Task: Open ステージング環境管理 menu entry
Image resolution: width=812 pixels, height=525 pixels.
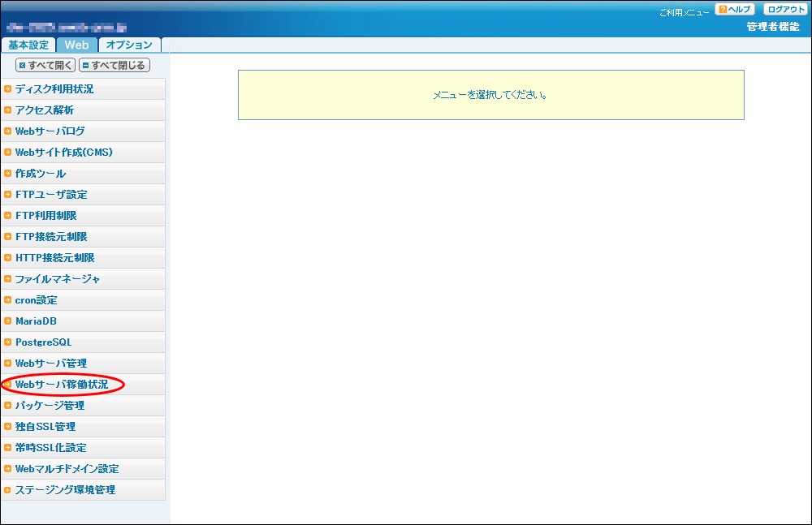Action: click(x=65, y=490)
